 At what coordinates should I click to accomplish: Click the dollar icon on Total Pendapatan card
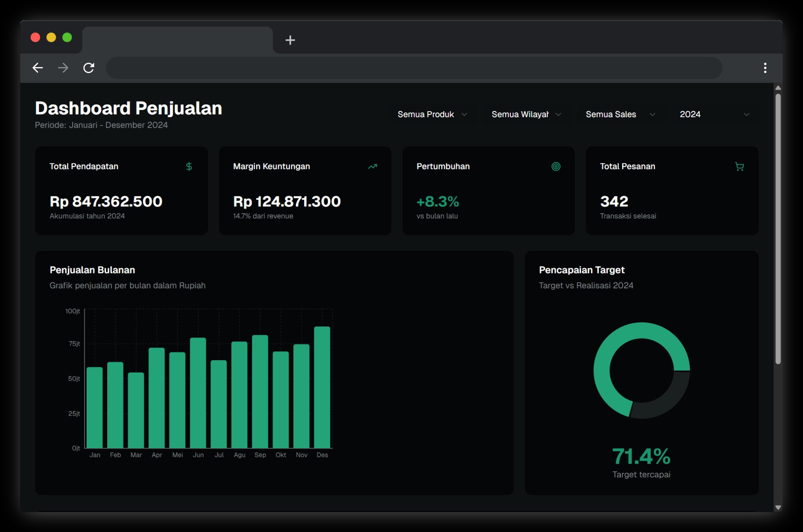189,166
